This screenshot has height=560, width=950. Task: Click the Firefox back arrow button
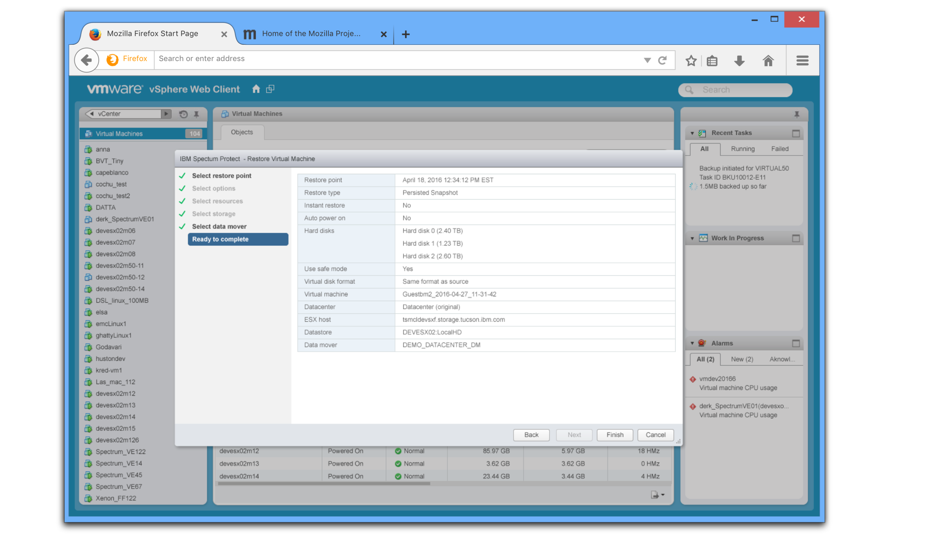click(x=87, y=60)
